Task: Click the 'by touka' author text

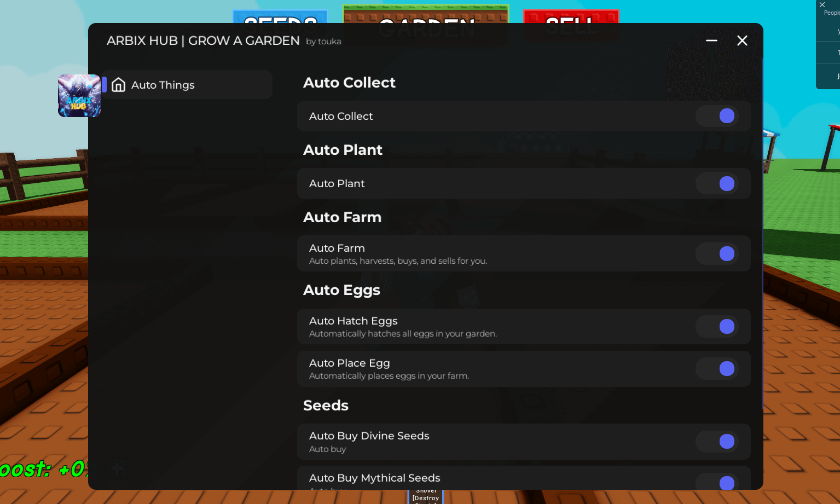Action: point(323,42)
